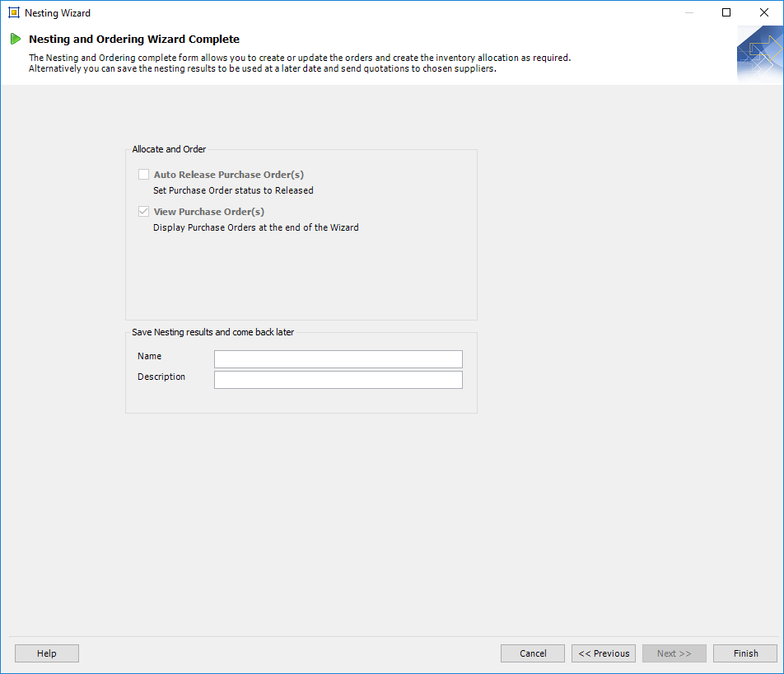This screenshot has height=674, width=784.
Task: Click the Nesting Wizard title bar icon
Action: click(x=14, y=13)
